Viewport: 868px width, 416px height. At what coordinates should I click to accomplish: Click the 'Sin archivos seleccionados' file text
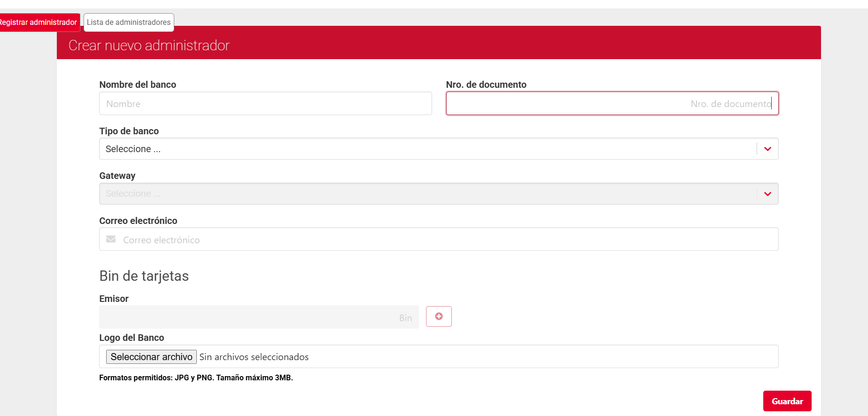254,357
